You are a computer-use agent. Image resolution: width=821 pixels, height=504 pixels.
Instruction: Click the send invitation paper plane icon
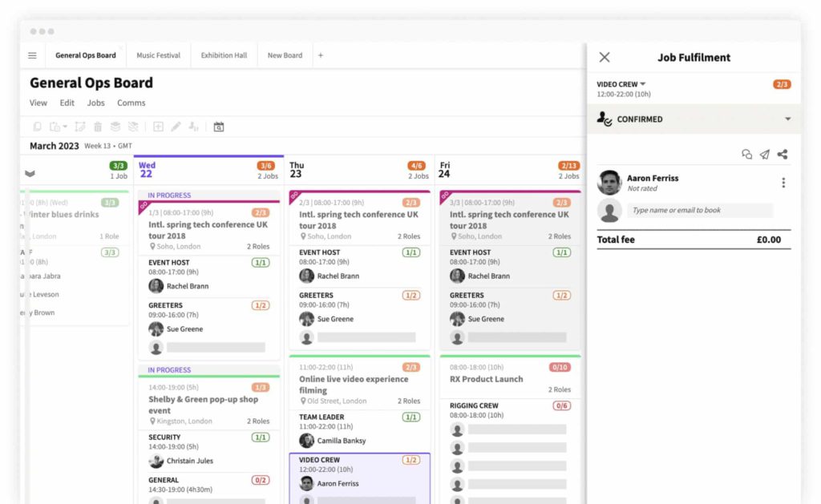tap(765, 155)
